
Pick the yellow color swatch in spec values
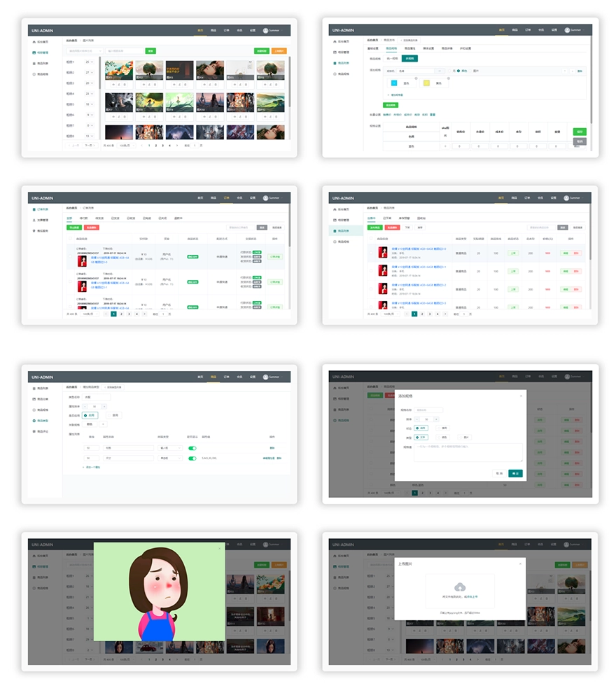tap(426, 83)
